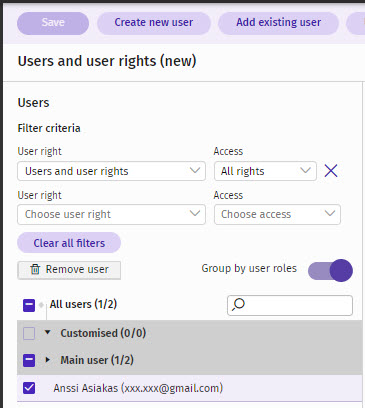Click the user search field
The width and height of the screenshot is (365, 408).
pos(290,305)
